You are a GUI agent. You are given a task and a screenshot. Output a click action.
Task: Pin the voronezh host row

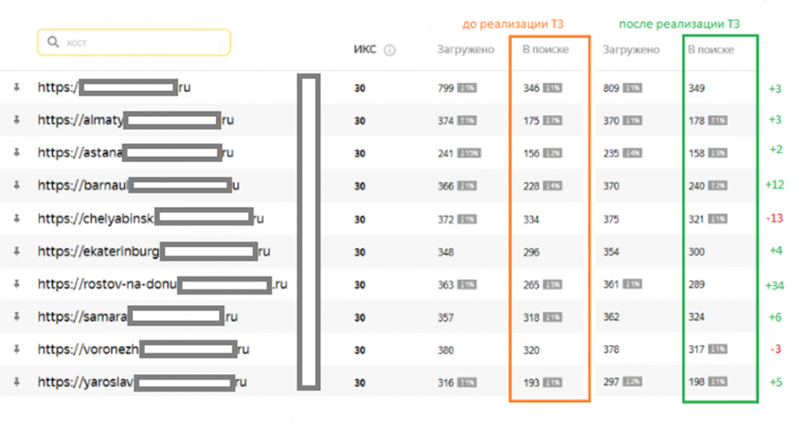(17, 349)
